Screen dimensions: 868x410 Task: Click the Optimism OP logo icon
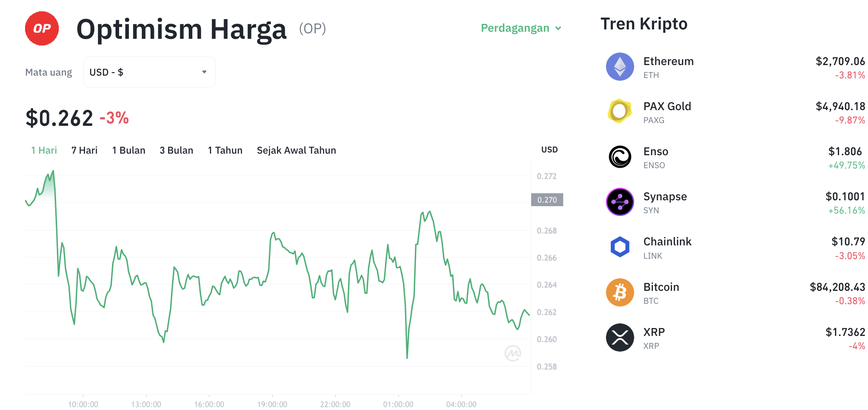click(42, 28)
